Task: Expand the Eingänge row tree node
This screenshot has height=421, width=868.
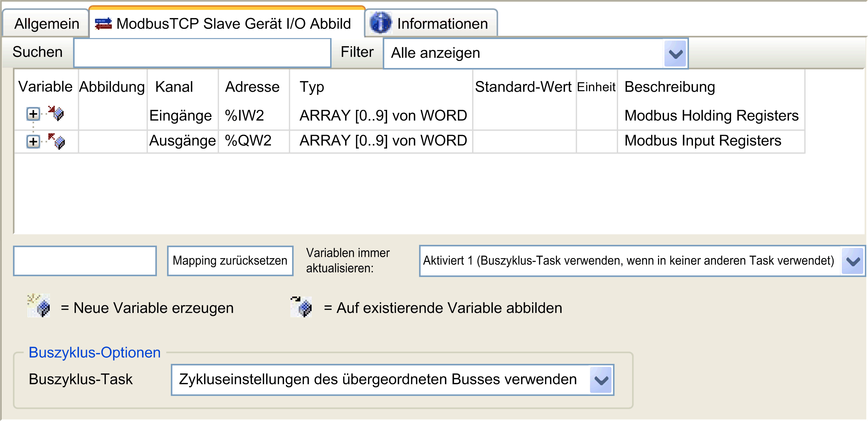Action: (x=33, y=114)
